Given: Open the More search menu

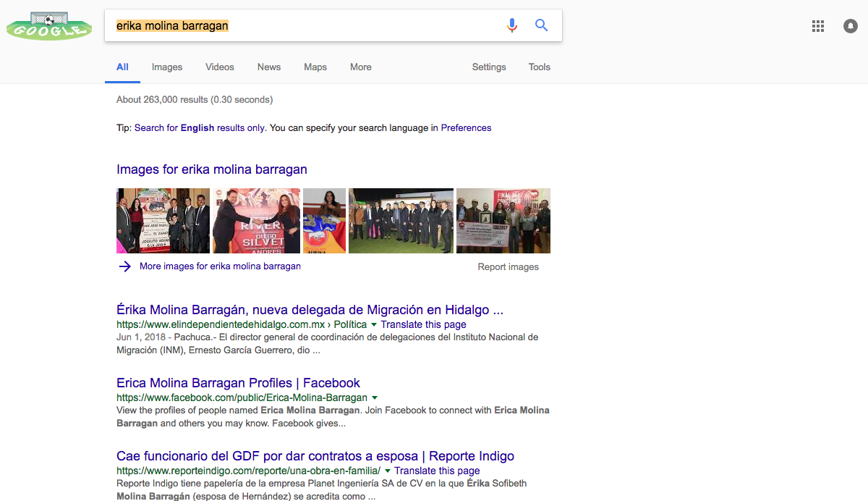Looking at the screenshot, I should (360, 67).
